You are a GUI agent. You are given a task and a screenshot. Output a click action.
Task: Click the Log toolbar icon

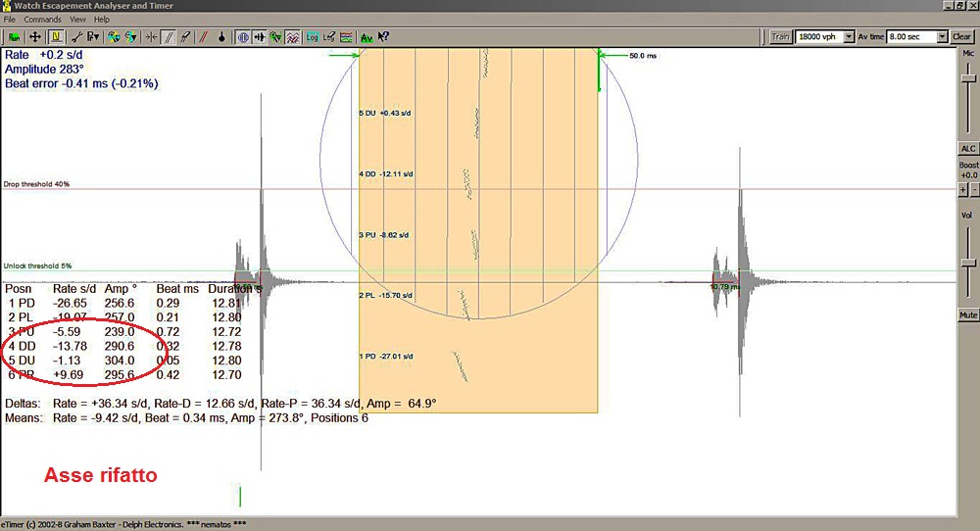pos(312,37)
